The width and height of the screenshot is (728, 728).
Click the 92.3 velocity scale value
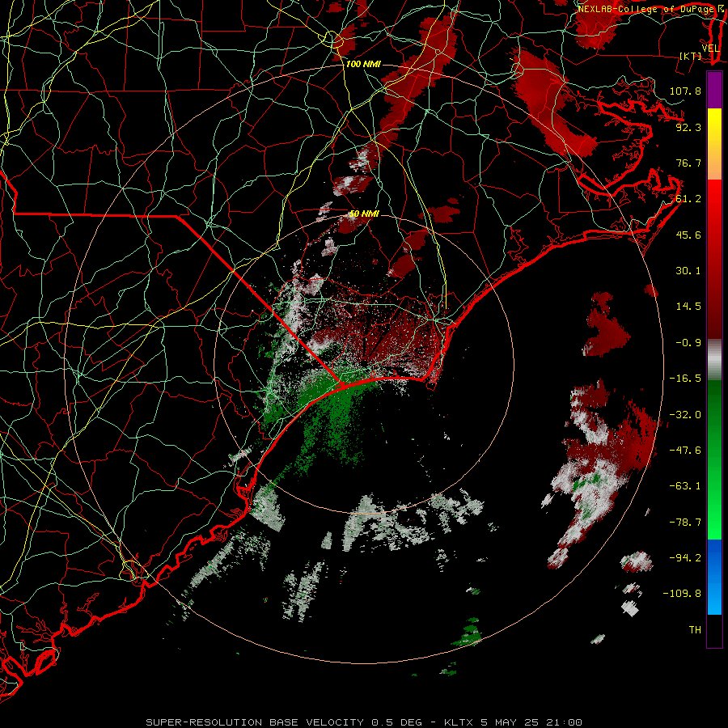[x=688, y=127]
